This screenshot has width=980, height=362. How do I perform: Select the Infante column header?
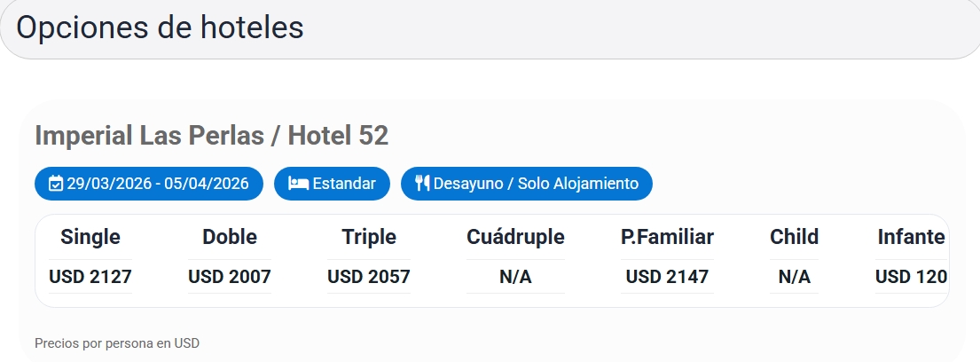point(910,237)
